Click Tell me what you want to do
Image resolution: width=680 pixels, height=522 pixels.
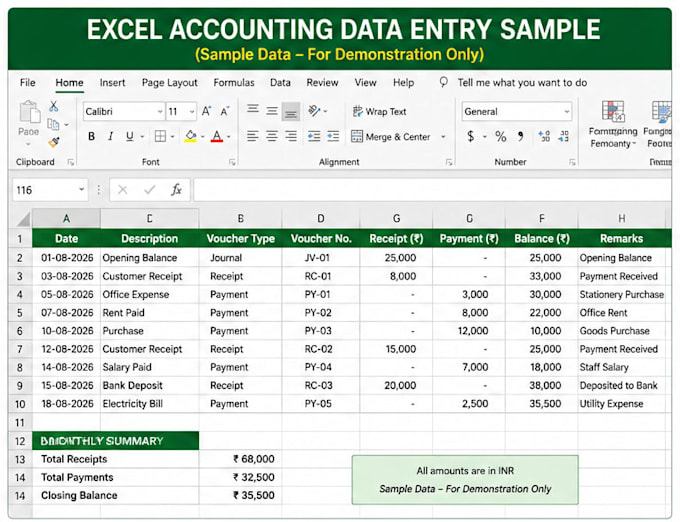point(522,82)
